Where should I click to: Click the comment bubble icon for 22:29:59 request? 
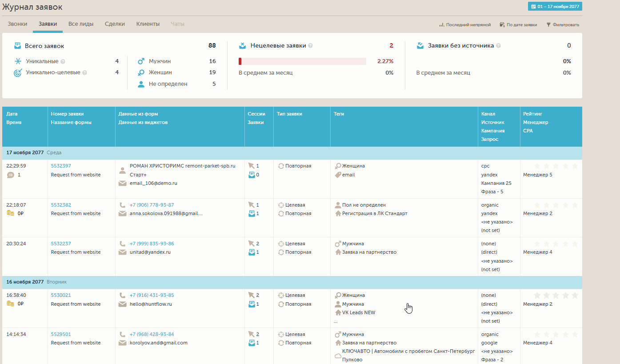tap(11, 175)
